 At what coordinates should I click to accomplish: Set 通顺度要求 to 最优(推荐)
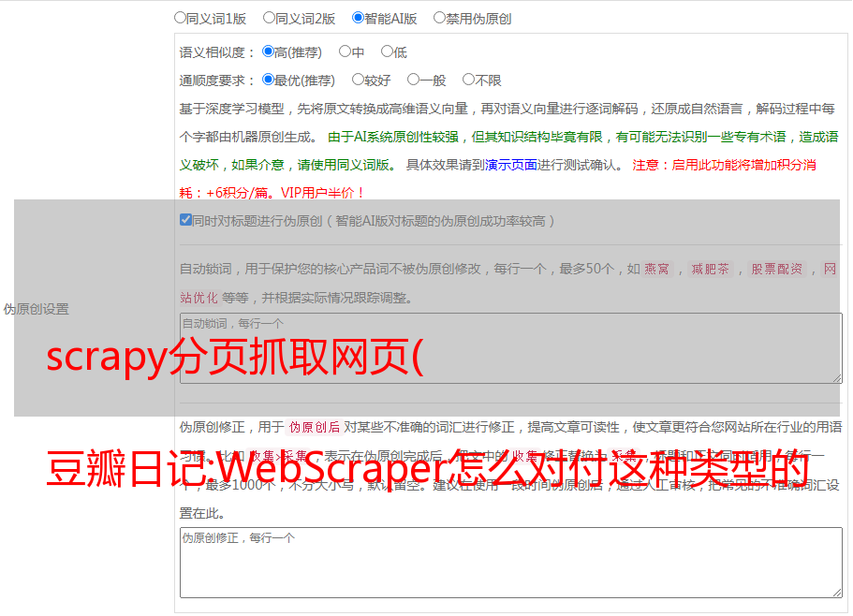pos(268,80)
